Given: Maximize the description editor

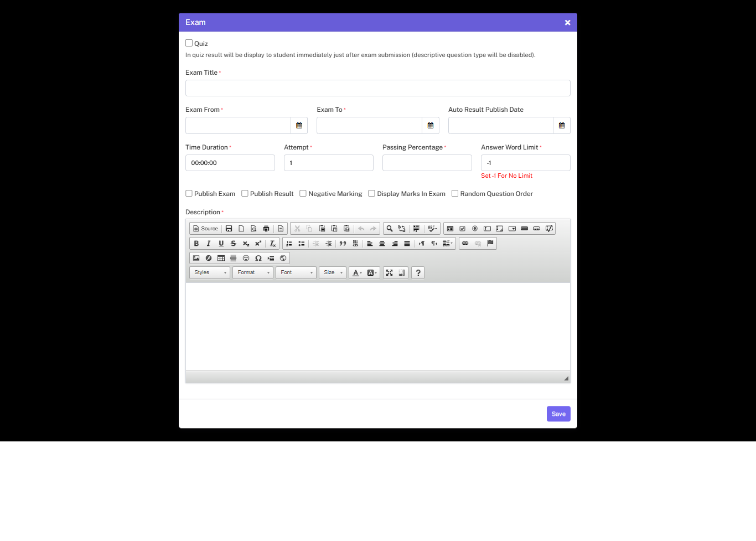Looking at the screenshot, I should [x=389, y=272].
